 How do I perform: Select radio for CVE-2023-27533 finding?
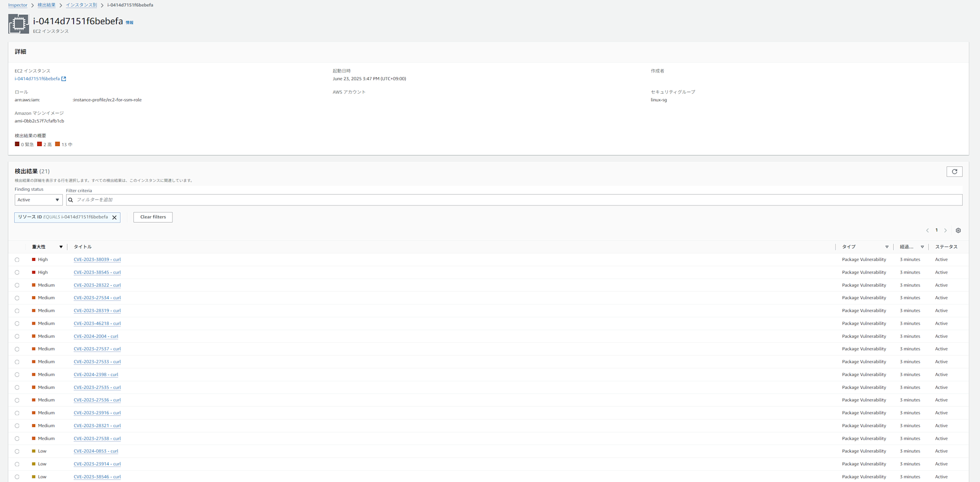coord(17,362)
